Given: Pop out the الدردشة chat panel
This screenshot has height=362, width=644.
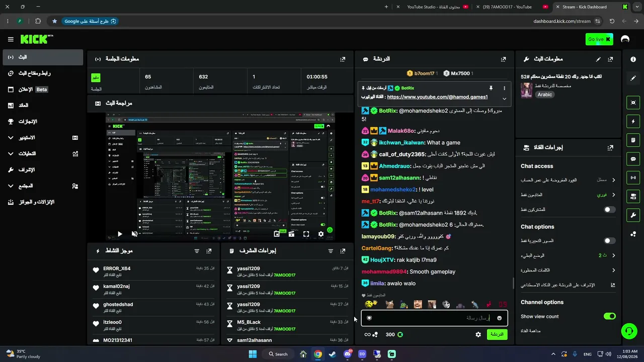Looking at the screenshot, I should click(x=503, y=59).
